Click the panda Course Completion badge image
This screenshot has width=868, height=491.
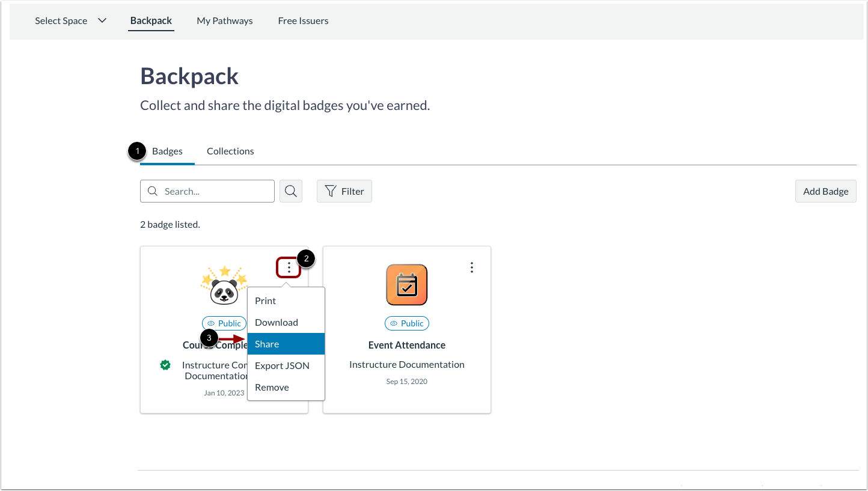click(224, 285)
